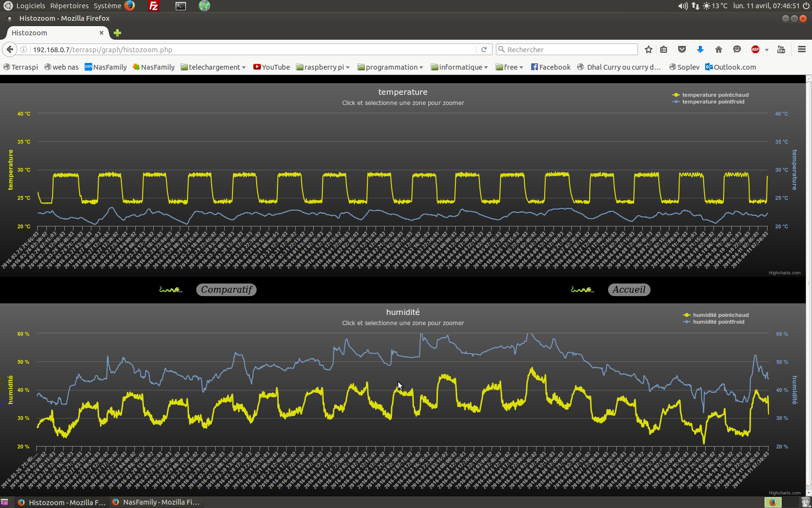
Task: Reload the page with the refresh icon
Action: 484,49
